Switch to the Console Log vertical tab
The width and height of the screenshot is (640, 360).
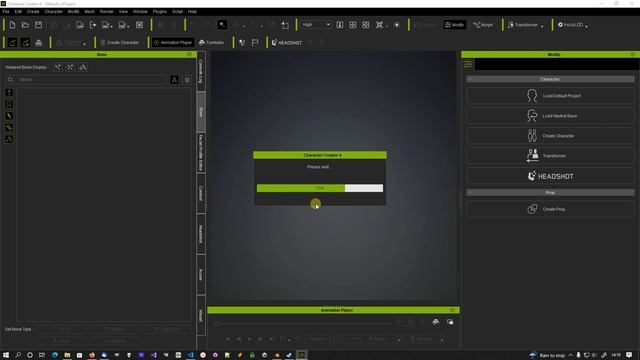tap(201, 71)
